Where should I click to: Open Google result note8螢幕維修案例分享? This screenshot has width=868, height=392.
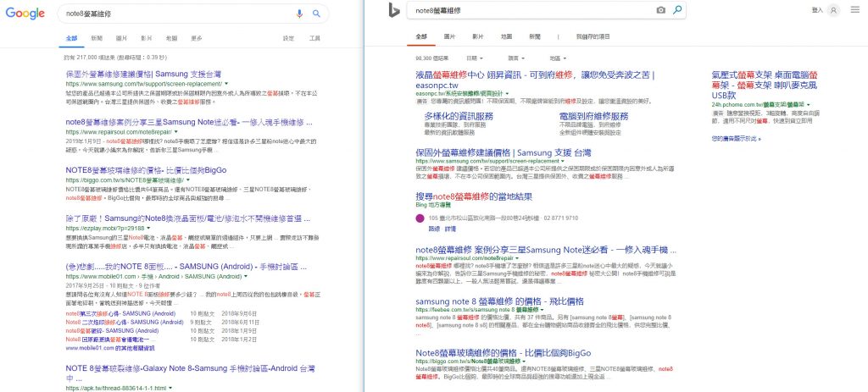pos(189,122)
